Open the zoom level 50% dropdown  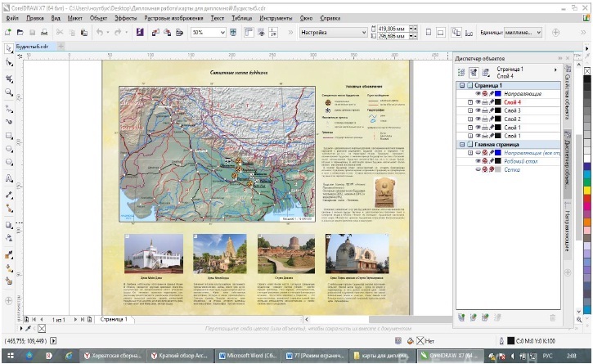tap(221, 33)
